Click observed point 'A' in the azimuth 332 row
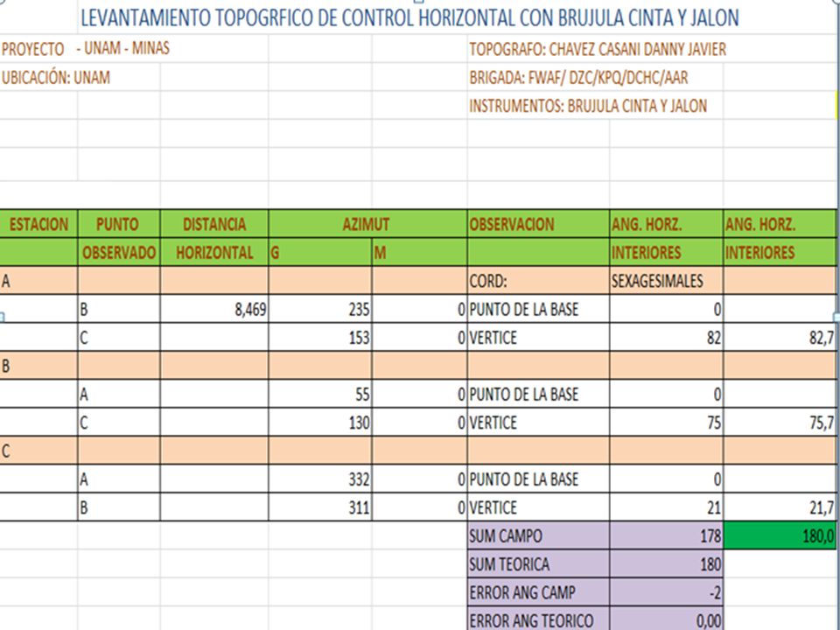The image size is (840, 630). click(118, 479)
